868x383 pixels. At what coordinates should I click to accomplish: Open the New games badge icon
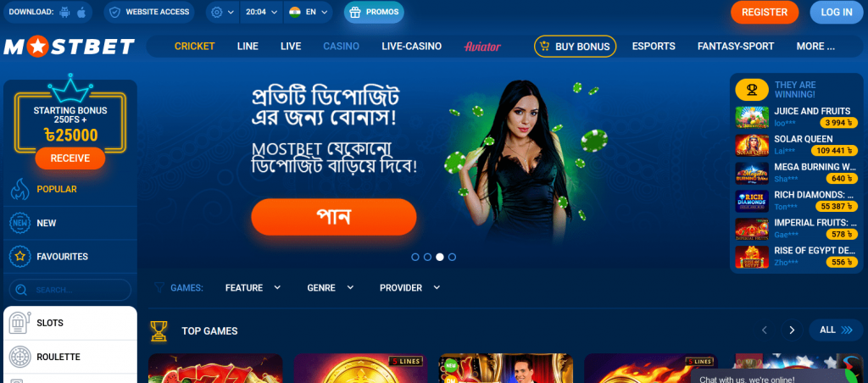point(19,223)
